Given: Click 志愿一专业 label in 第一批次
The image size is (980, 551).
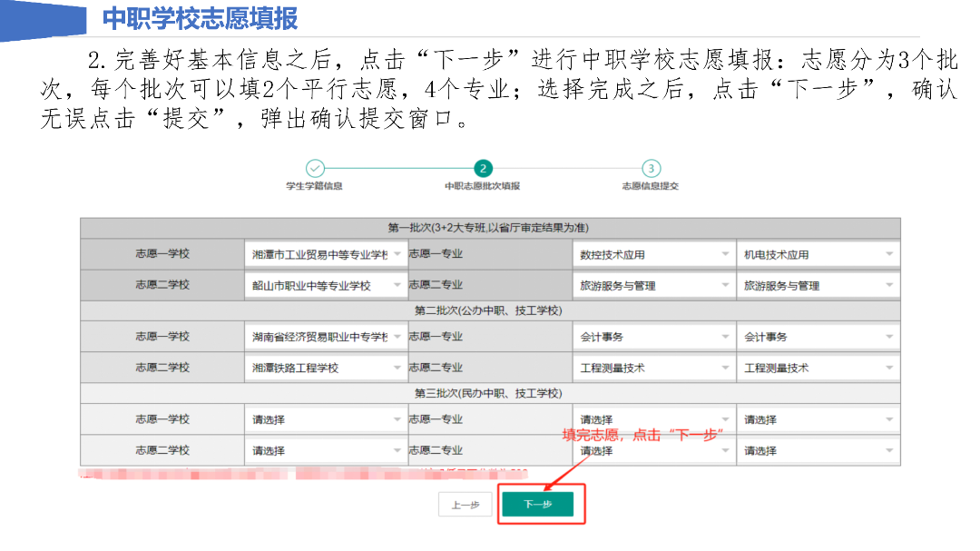Looking at the screenshot, I should (x=436, y=253).
